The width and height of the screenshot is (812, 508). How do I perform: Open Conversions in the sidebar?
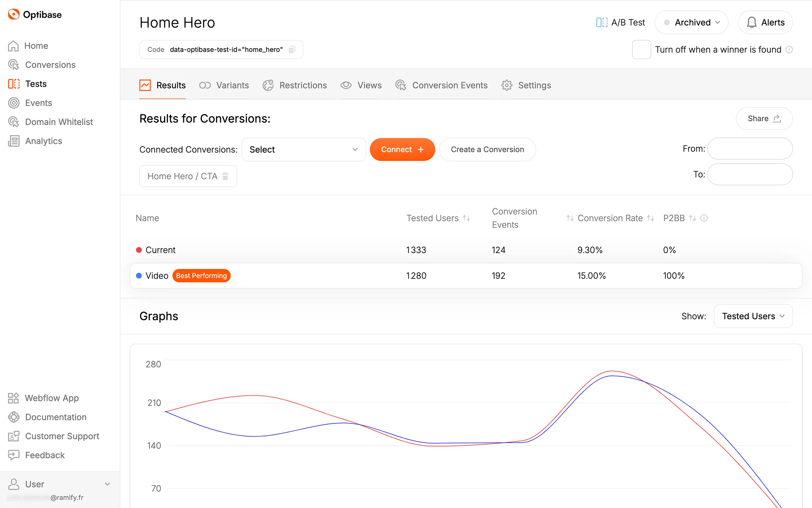tap(42, 65)
